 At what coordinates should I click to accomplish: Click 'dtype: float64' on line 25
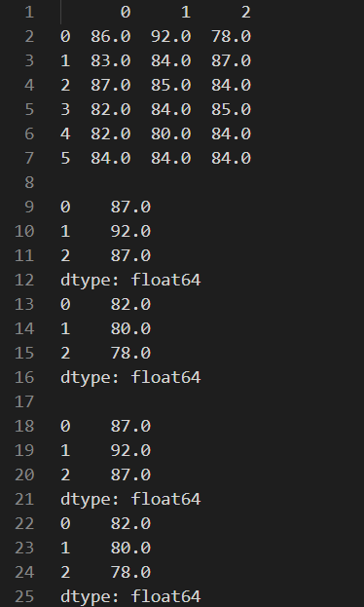click(x=130, y=596)
